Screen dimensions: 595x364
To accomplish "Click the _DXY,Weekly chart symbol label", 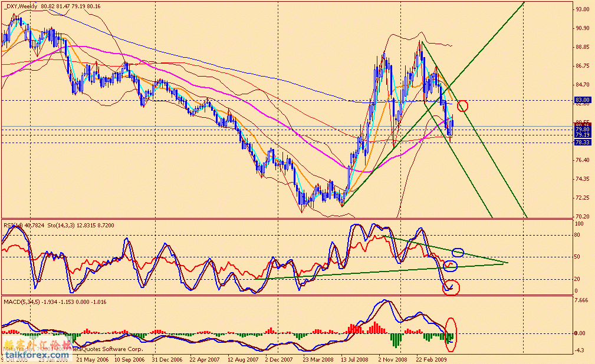I will pos(21,6).
